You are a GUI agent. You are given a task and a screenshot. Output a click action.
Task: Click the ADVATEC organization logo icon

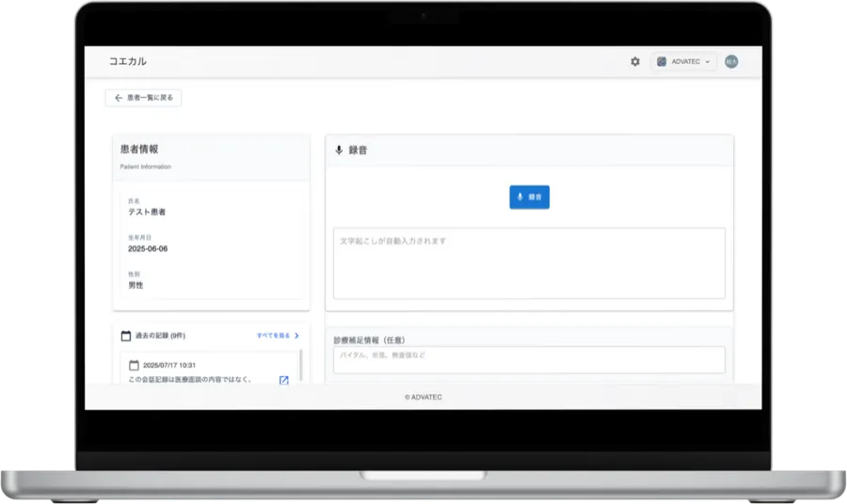[x=662, y=62]
